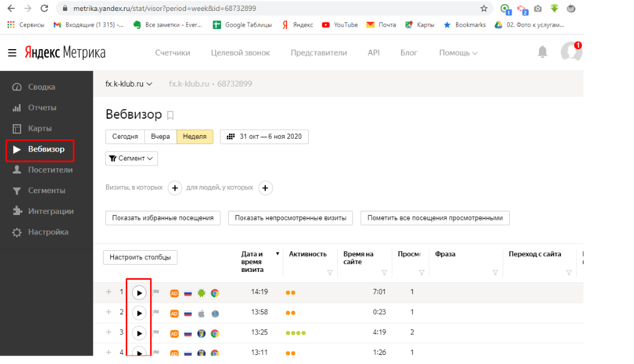Reload the page in browser
This screenshot has height=364, width=634.
pos(44,8)
